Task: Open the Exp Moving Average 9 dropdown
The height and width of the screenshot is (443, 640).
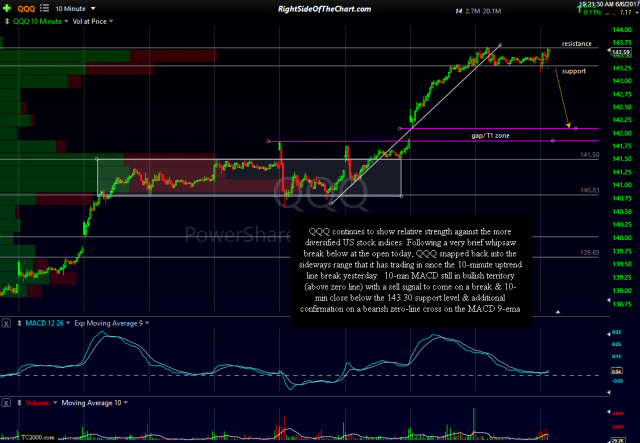Action: tap(111, 323)
